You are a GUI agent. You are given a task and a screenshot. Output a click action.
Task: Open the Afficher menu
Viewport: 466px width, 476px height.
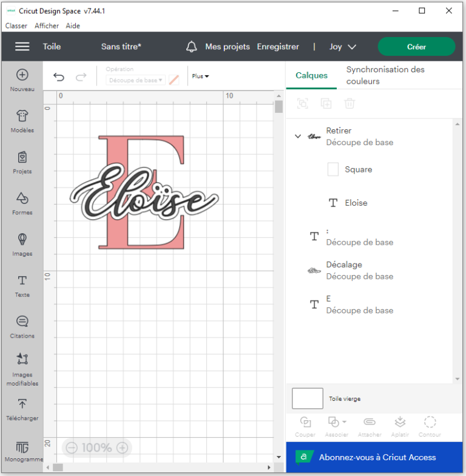(x=46, y=25)
